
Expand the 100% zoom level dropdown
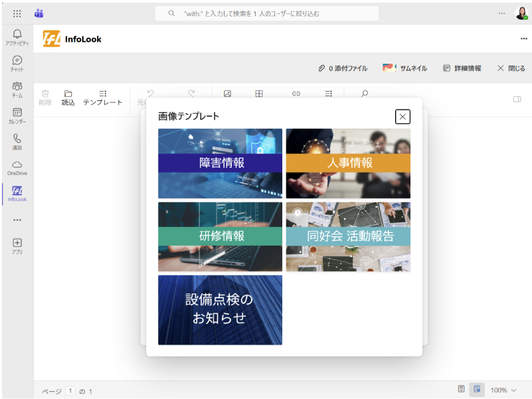coord(503,390)
